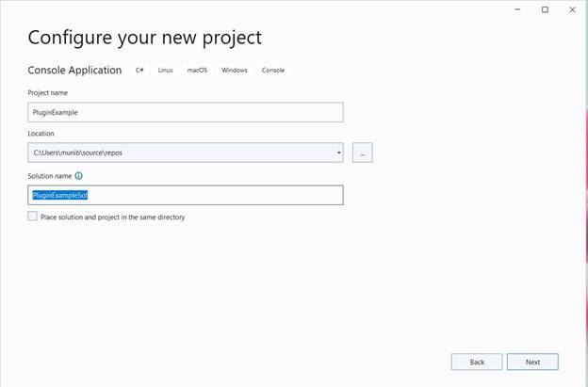Tick the same directory checkbox

(x=33, y=217)
